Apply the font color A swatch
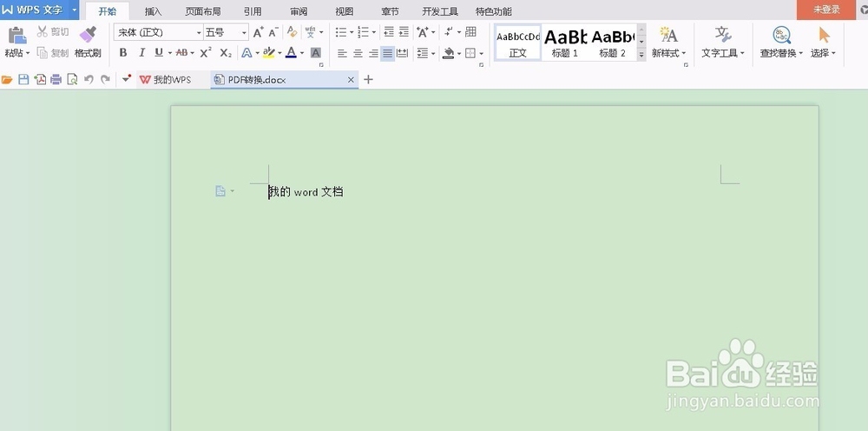The width and height of the screenshot is (868, 431). coord(291,53)
